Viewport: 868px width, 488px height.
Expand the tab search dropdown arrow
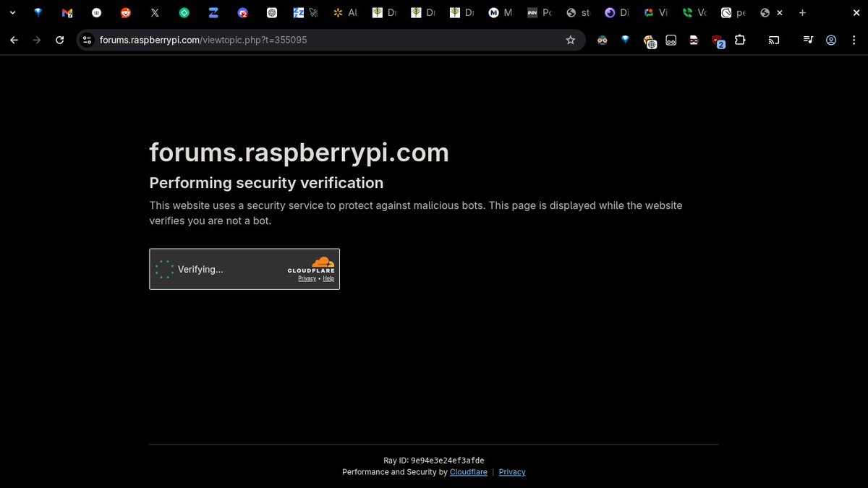coord(12,13)
